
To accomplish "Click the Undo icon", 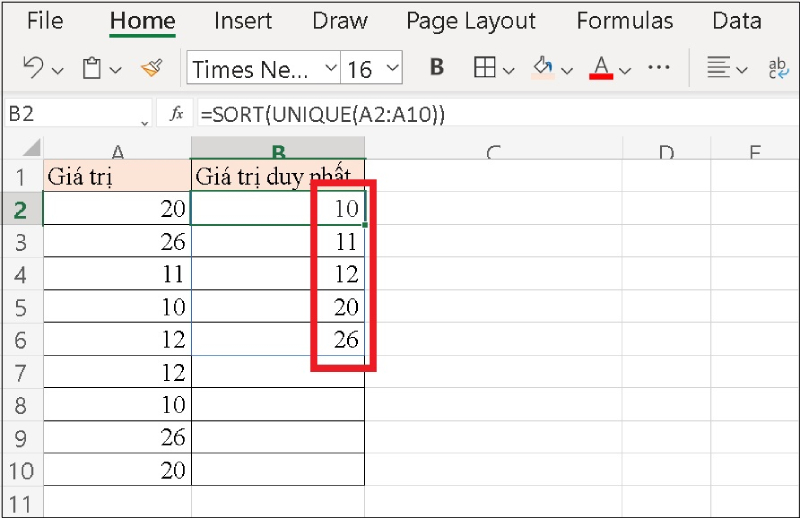I will (33, 68).
